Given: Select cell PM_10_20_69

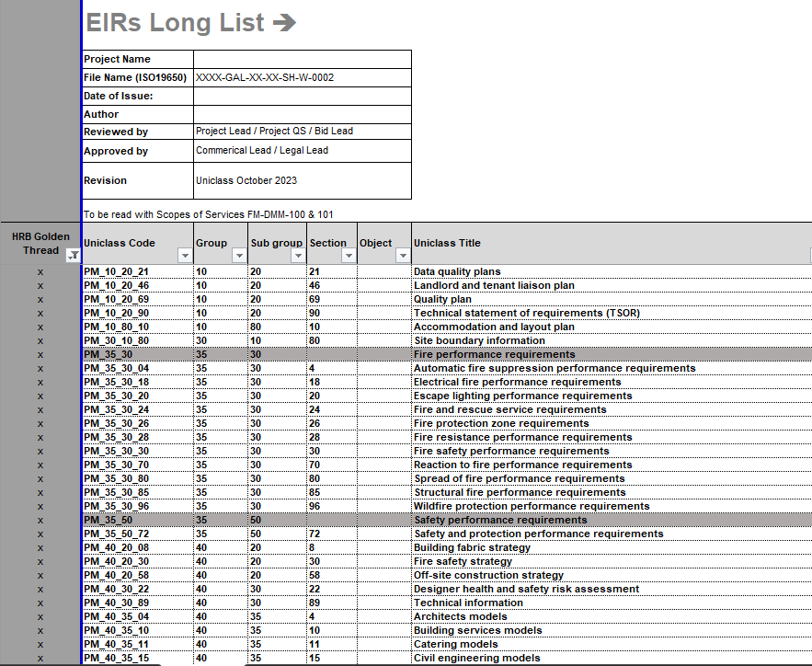Looking at the screenshot, I should click(x=138, y=299).
